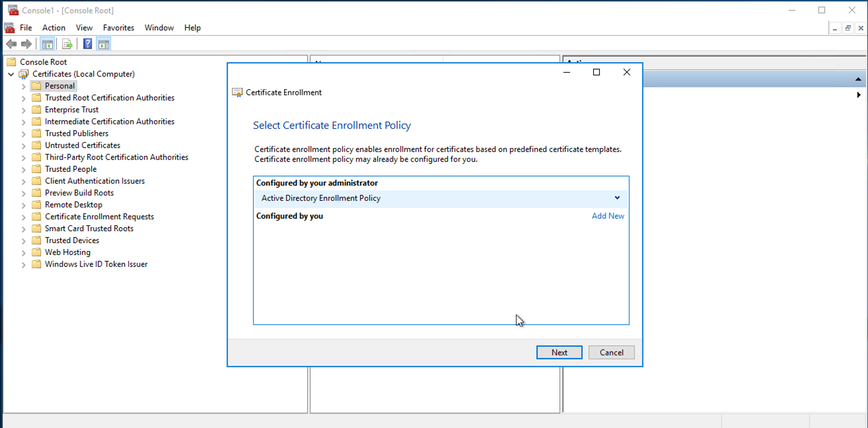Collapse the Actions pane section arrow

[858, 80]
